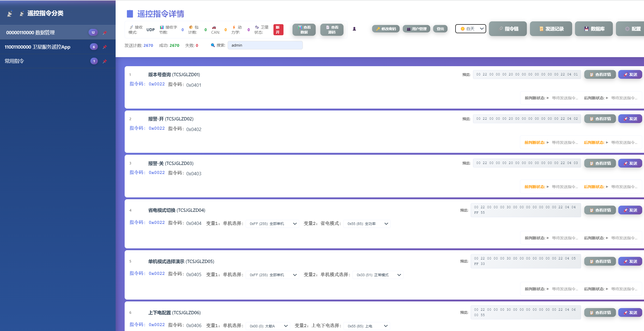The width and height of the screenshot is (644, 331).
Task: Open the 数据库 database panel
Action: pyautogui.click(x=594, y=29)
